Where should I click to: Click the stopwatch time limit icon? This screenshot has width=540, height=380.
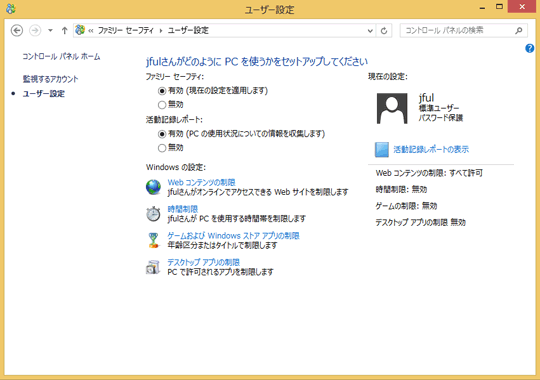pyautogui.click(x=153, y=214)
